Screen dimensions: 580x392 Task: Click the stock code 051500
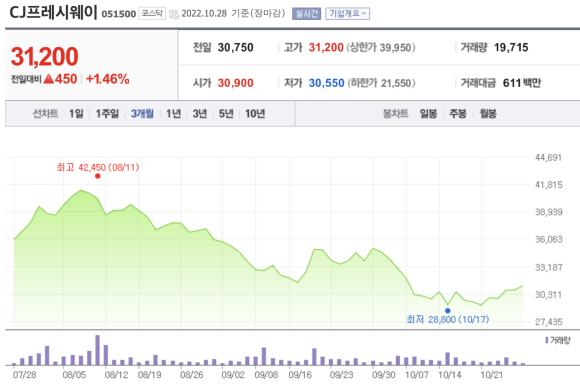(119, 14)
